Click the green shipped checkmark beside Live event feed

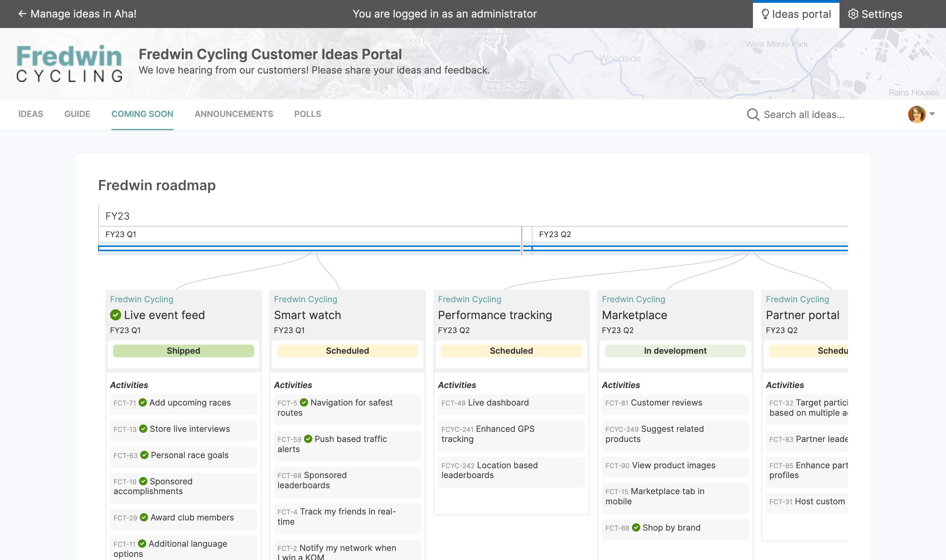click(116, 315)
